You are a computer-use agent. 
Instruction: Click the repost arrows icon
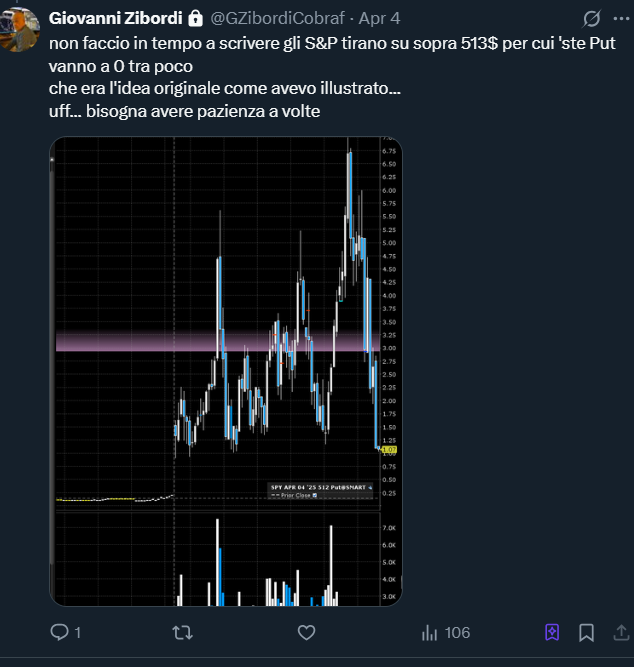(x=183, y=632)
